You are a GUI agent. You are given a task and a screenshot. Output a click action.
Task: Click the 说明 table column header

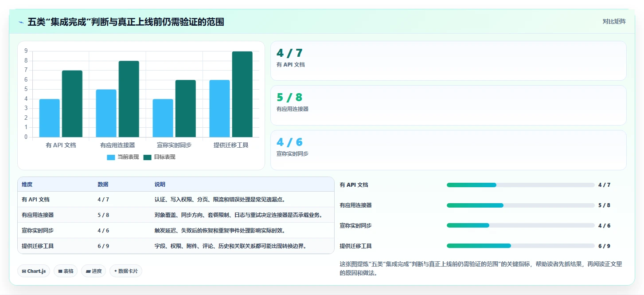pos(160,185)
